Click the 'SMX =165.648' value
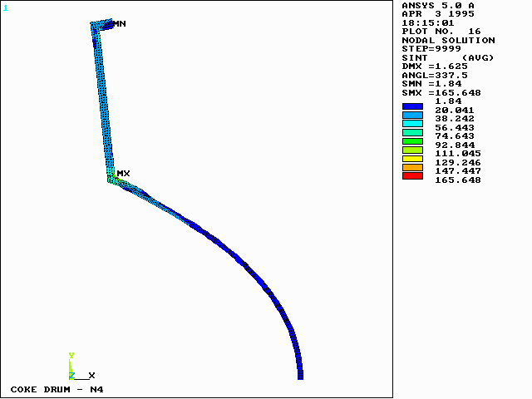The image size is (532, 399). tap(441, 92)
